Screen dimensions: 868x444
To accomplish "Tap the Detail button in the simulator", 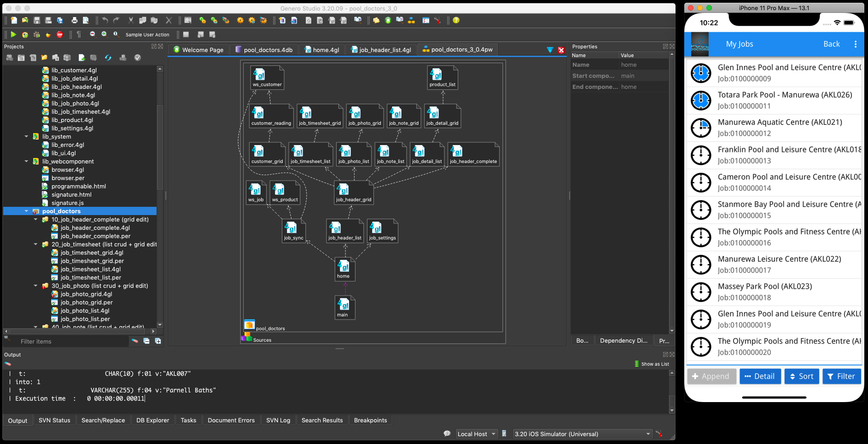I will (759, 376).
